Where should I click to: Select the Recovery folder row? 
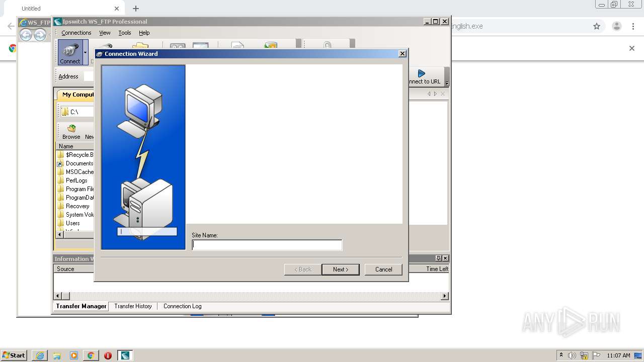[75, 206]
